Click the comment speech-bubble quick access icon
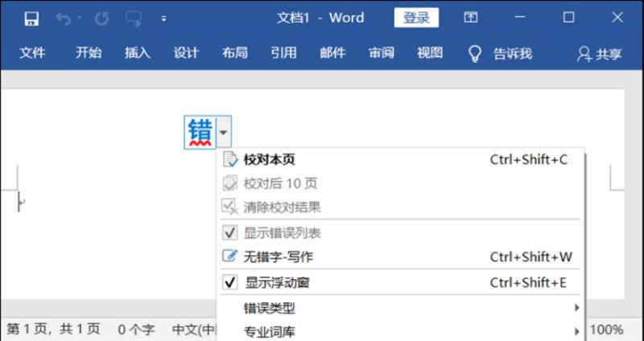Image resolution: width=644 pixels, height=341 pixels. coord(134,18)
